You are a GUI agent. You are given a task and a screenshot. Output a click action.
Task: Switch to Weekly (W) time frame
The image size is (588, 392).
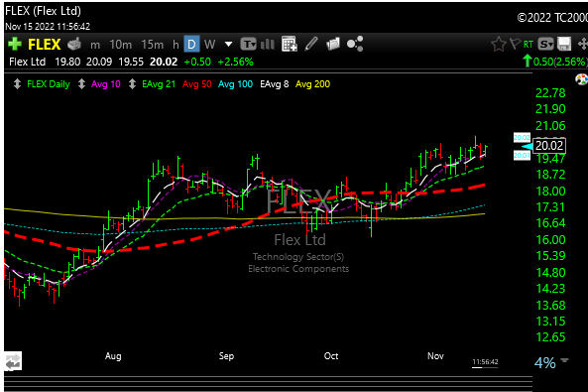tap(209, 45)
